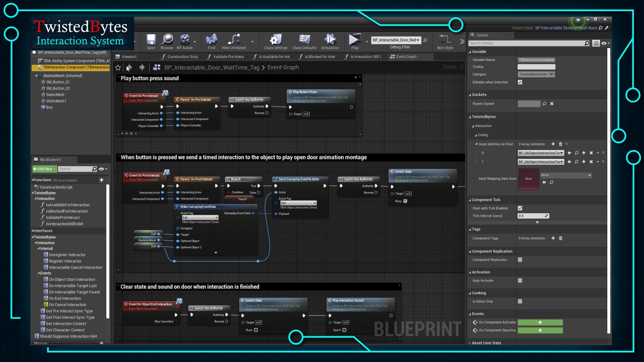The width and height of the screenshot is (644, 362).
Task: Click the Find binoculars icon
Action: (211, 41)
